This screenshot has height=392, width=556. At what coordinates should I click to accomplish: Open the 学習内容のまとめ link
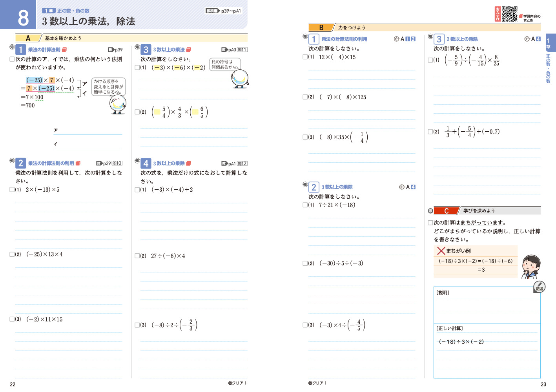tap(530, 18)
